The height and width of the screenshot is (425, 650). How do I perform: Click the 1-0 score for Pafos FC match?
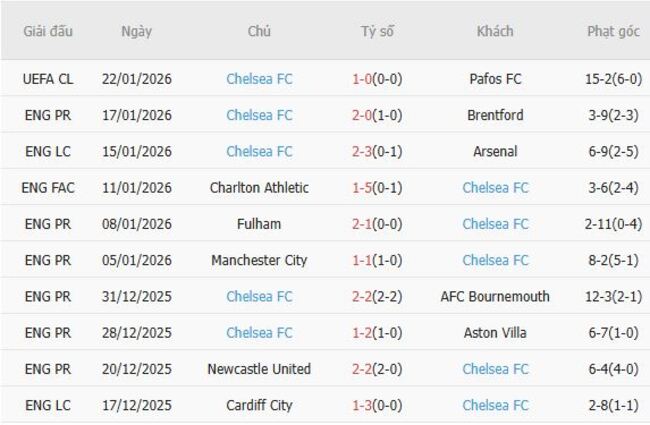click(x=364, y=79)
